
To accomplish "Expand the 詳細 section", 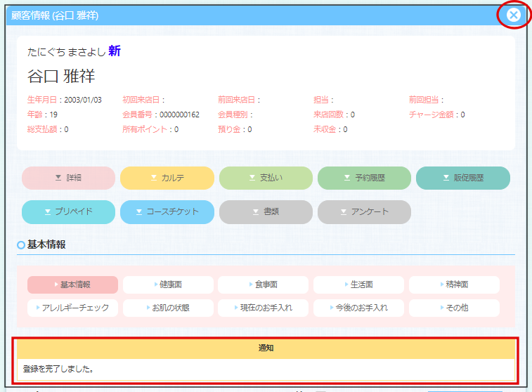I will pos(68,178).
